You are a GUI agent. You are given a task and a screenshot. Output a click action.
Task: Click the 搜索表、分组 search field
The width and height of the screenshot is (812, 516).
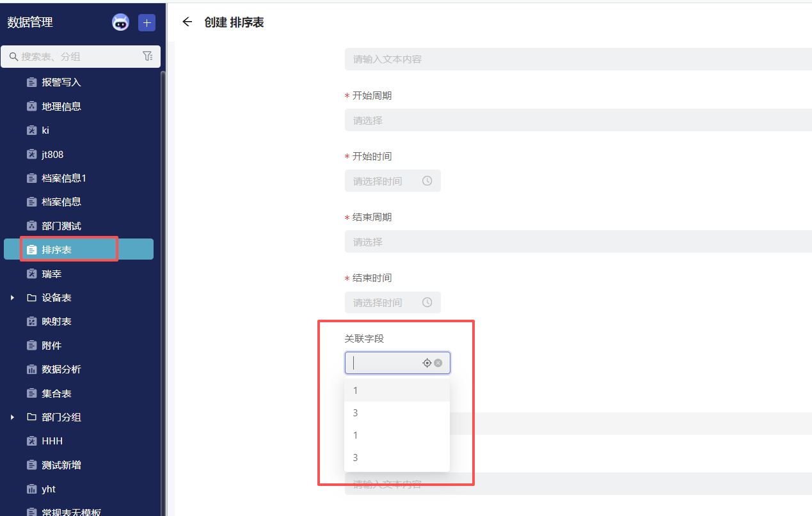click(x=80, y=56)
